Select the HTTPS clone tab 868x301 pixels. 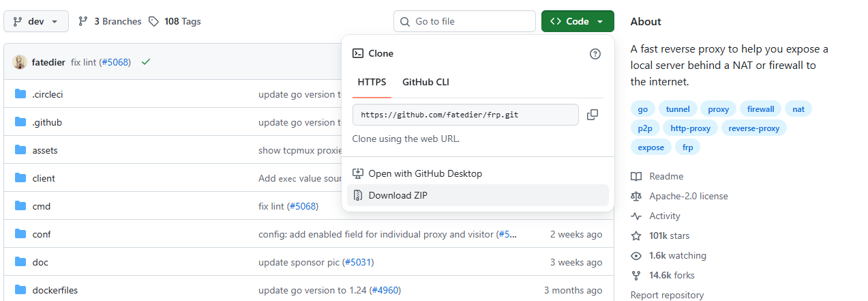pyautogui.click(x=372, y=82)
